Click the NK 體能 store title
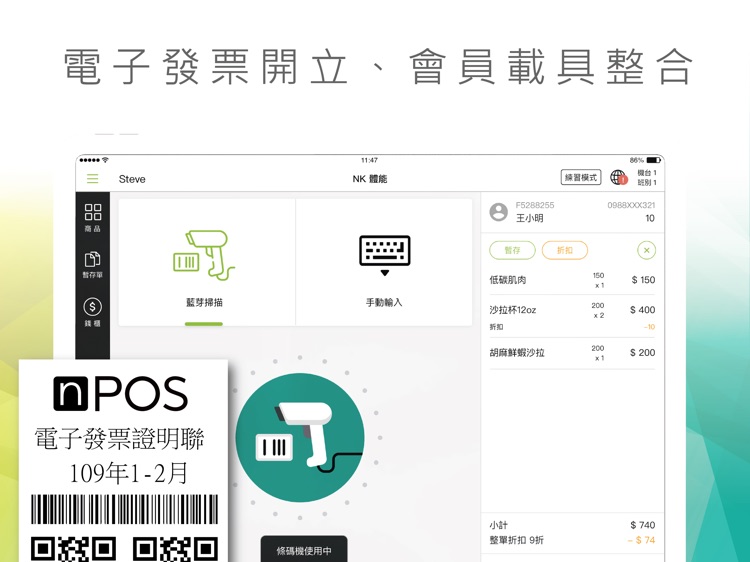 [x=370, y=179]
